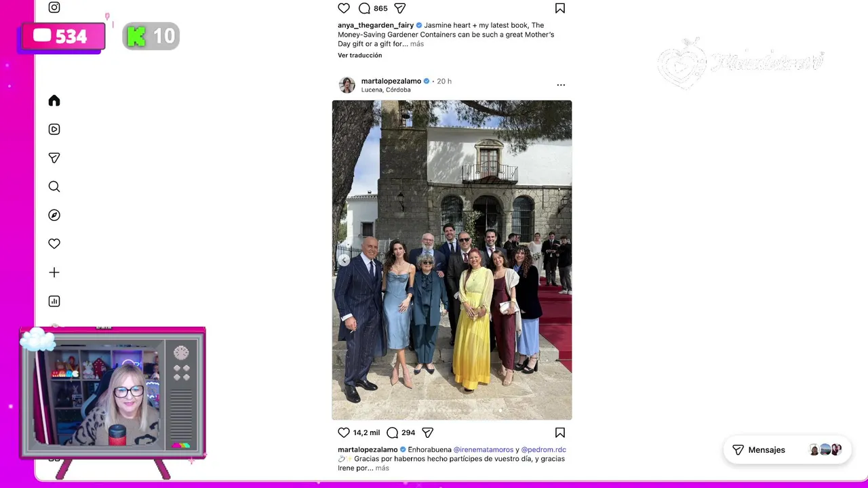This screenshot has width=868, height=488.
Task: Like martalopezalamo's wedding post
Action: [344, 432]
